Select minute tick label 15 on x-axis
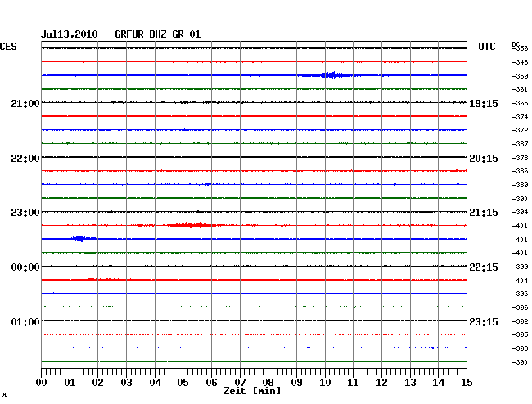Image resolution: width=532 pixels, height=404 pixels. click(467, 383)
